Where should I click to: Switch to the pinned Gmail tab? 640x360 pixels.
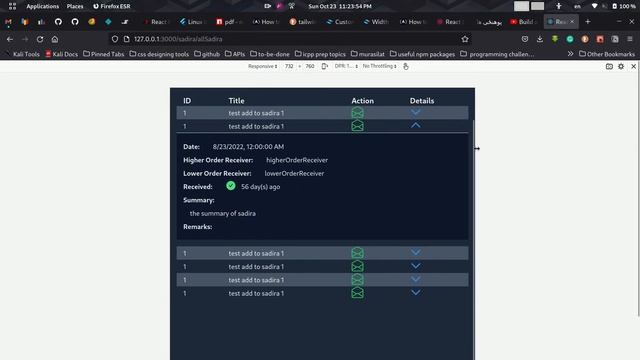8,22
